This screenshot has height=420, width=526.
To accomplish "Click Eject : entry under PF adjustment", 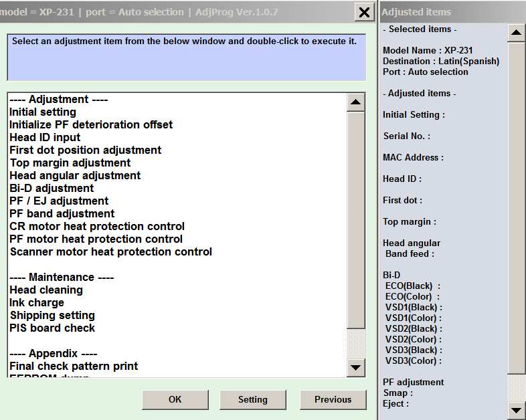I will [x=396, y=403].
